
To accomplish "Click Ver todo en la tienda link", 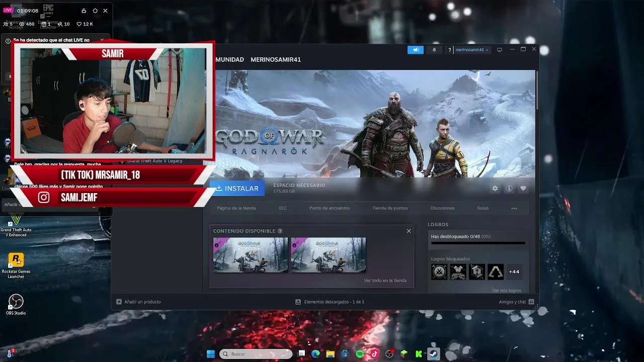I will tap(385, 281).
